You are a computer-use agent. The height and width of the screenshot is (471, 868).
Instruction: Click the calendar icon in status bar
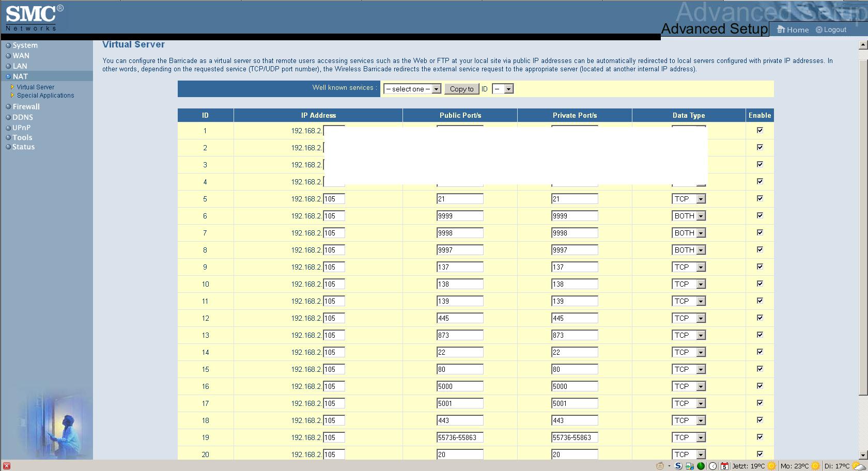724,466
